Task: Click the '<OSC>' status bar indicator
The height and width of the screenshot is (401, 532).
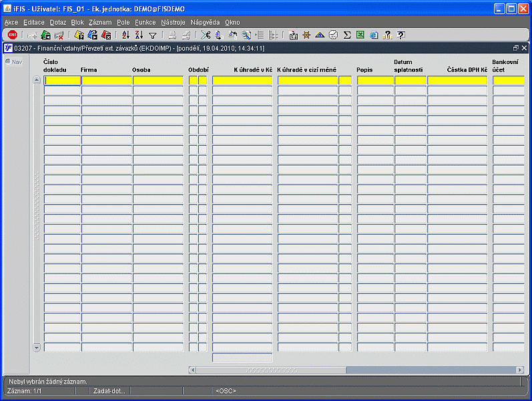Action: 226,391
